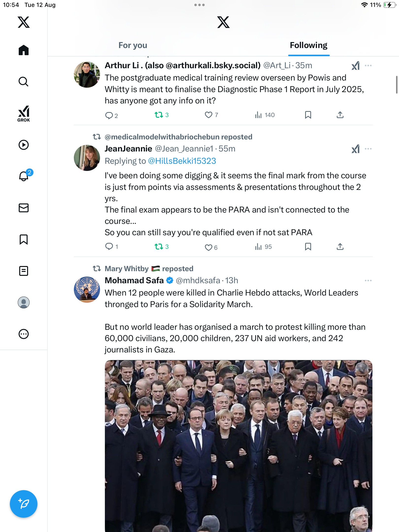Open sidebar Bookmarks page
The width and height of the screenshot is (399, 532).
[24, 239]
